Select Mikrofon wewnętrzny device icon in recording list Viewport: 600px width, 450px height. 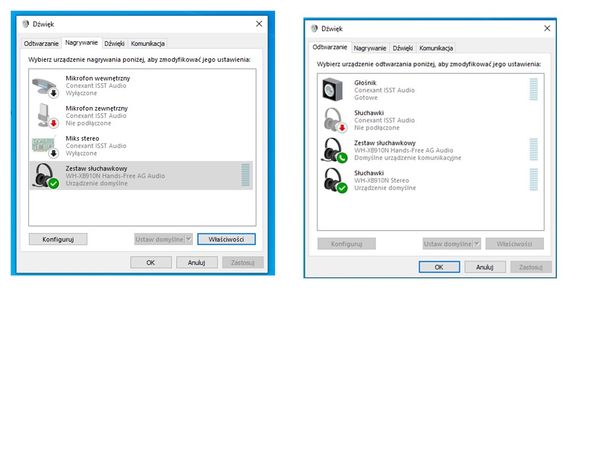46,84
